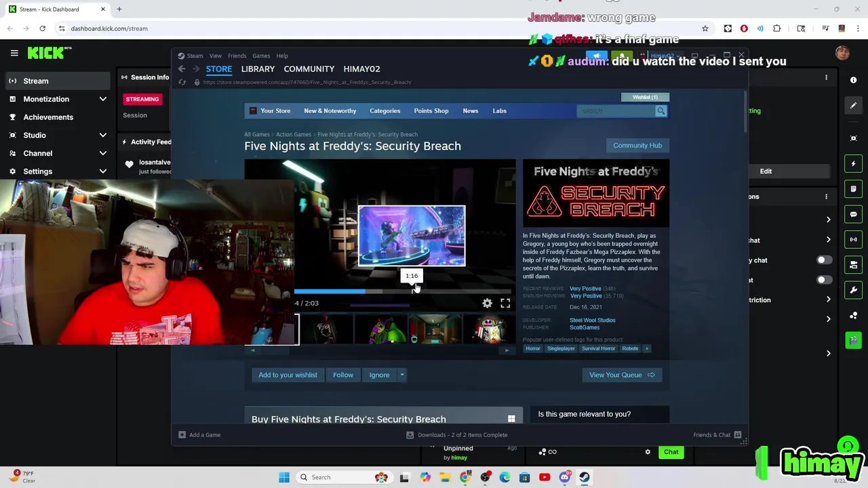This screenshot has width=868, height=488.
Task: Open the restriction chevron in Kick panel
Action: tap(828, 300)
